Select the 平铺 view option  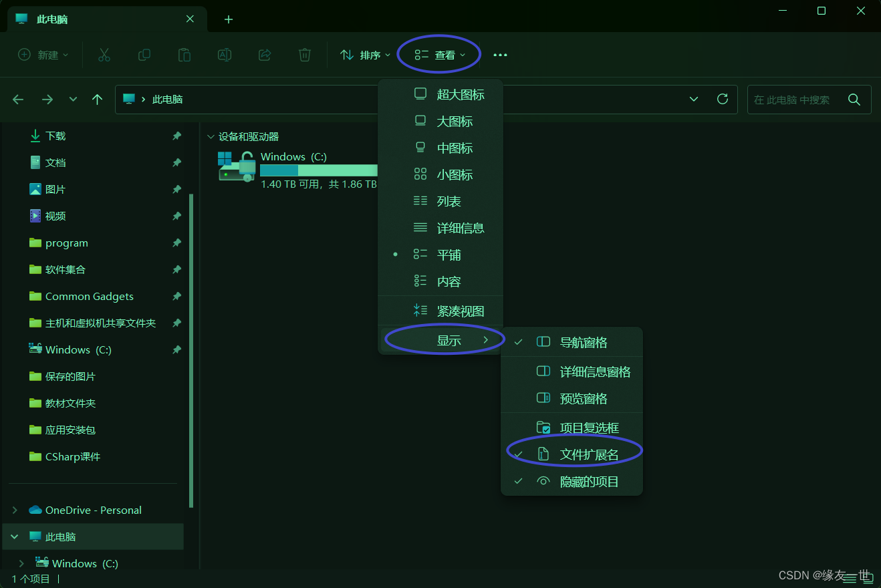tap(440, 255)
